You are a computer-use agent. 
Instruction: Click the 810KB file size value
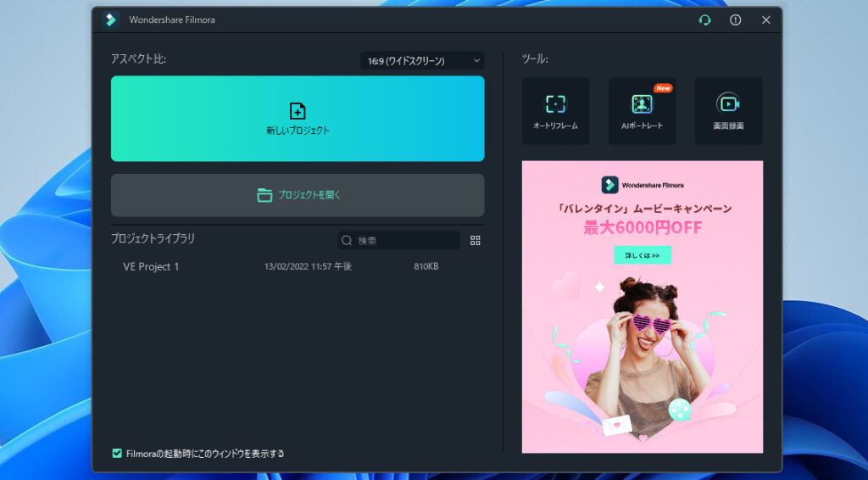[426, 266]
